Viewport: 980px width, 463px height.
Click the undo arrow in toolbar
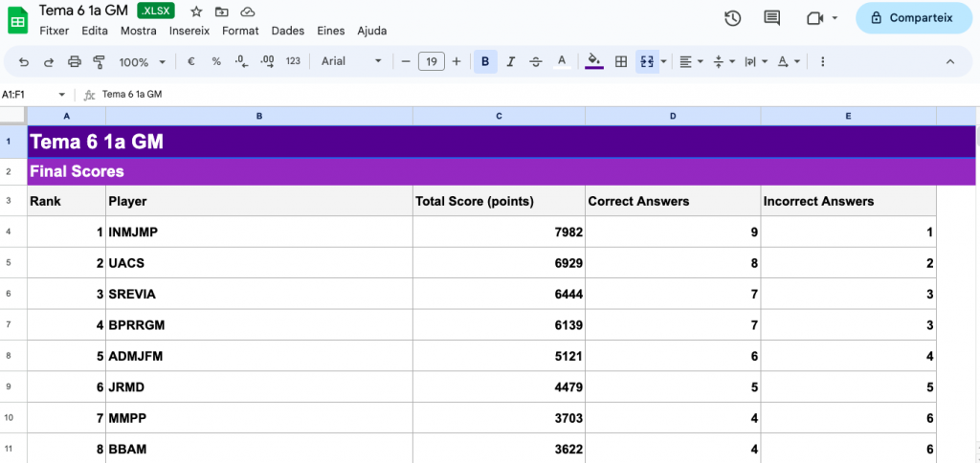tap(24, 61)
